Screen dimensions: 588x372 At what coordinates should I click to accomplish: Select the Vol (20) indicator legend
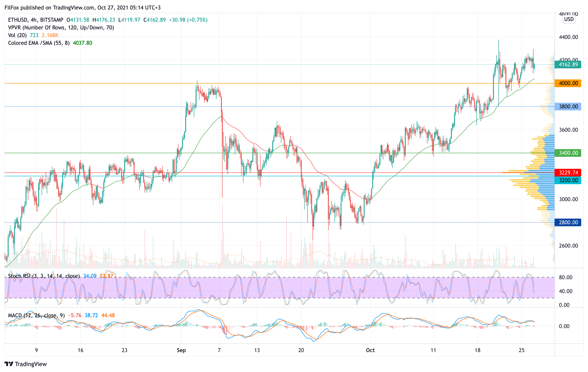tap(17, 35)
